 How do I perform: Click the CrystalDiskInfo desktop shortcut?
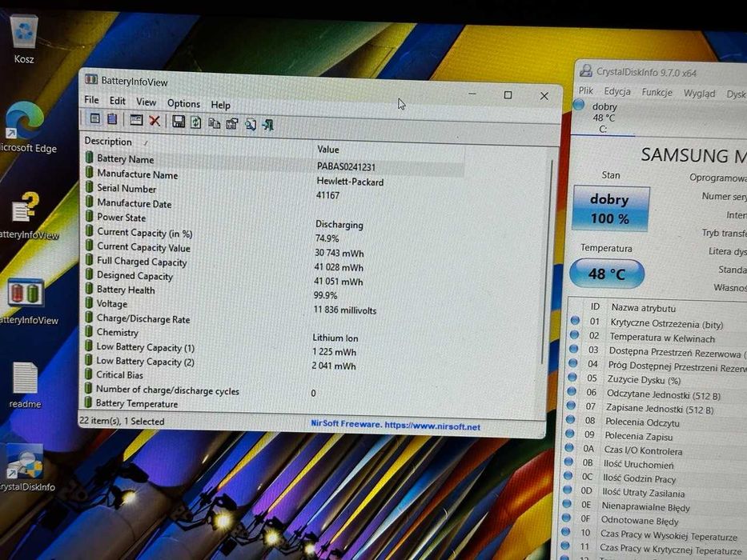[26, 467]
